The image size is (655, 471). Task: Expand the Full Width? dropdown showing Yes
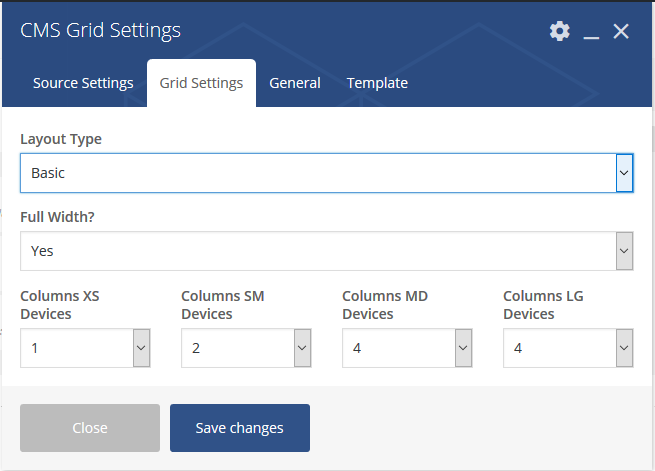327,251
